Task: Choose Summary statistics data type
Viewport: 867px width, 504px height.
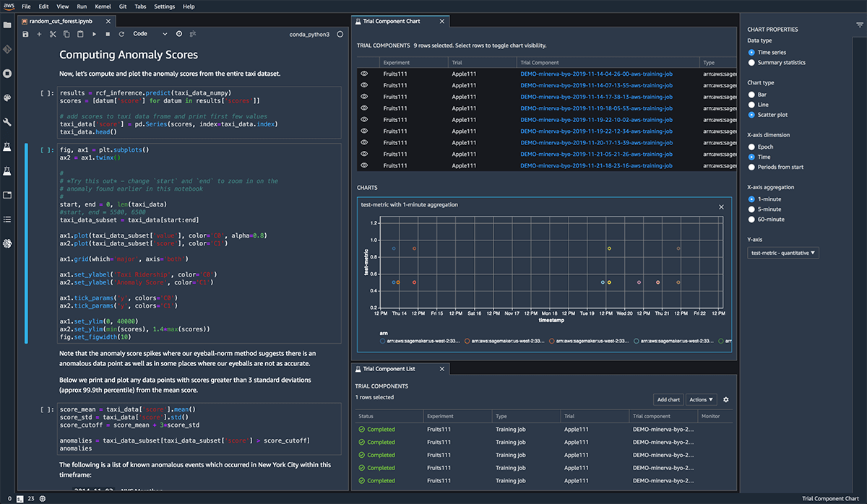Action: coord(752,63)
